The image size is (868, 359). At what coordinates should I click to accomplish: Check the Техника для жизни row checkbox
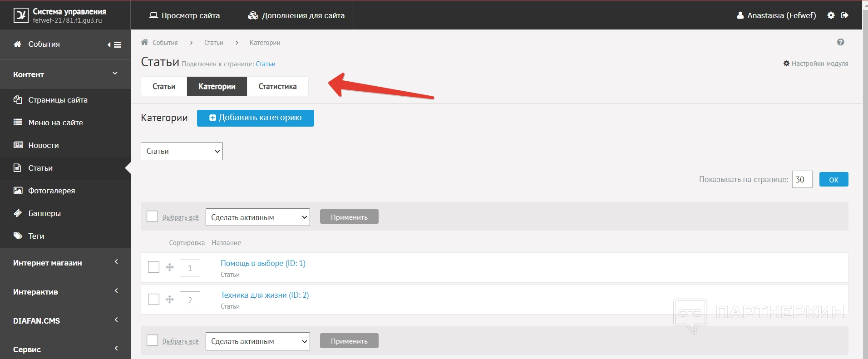(x=154, y=299)
